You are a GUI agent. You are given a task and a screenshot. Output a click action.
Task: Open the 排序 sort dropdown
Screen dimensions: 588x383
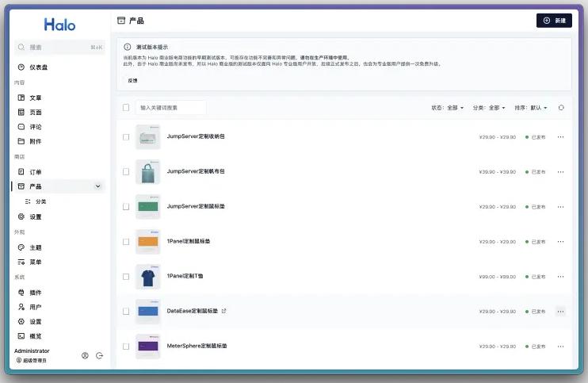coord(531,108)
